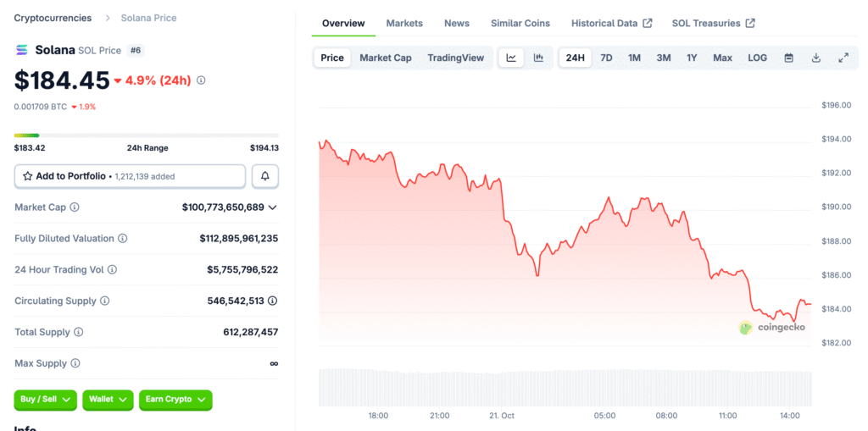Open the Markets tab

point(404,23)
